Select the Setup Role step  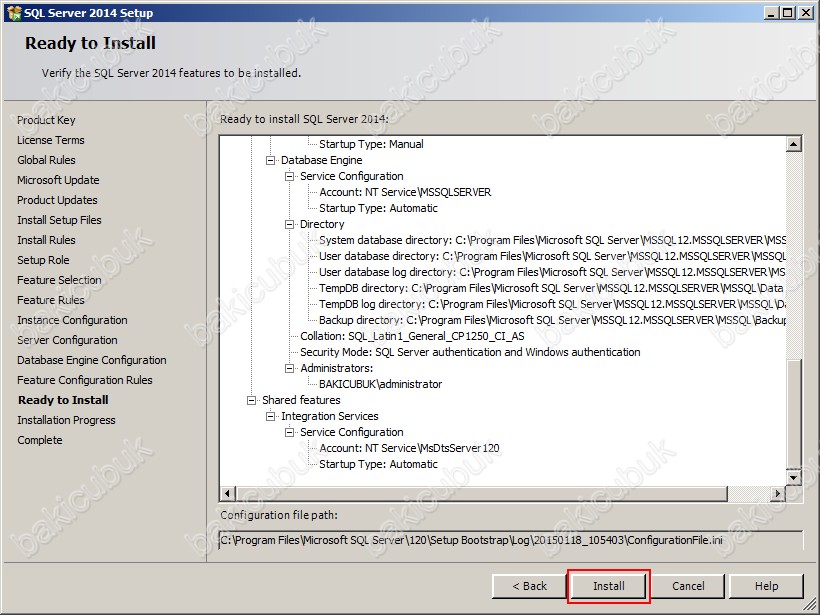(x=43, y=260)
